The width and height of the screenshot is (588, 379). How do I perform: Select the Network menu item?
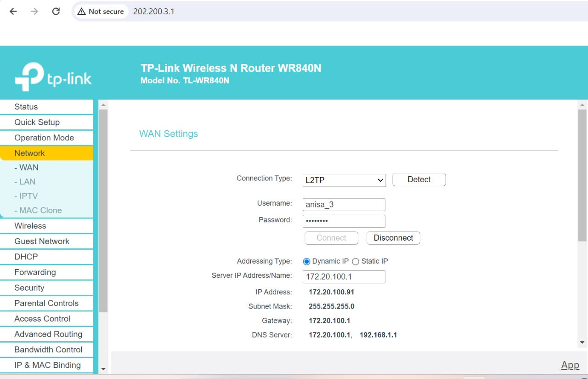[46, 153]
